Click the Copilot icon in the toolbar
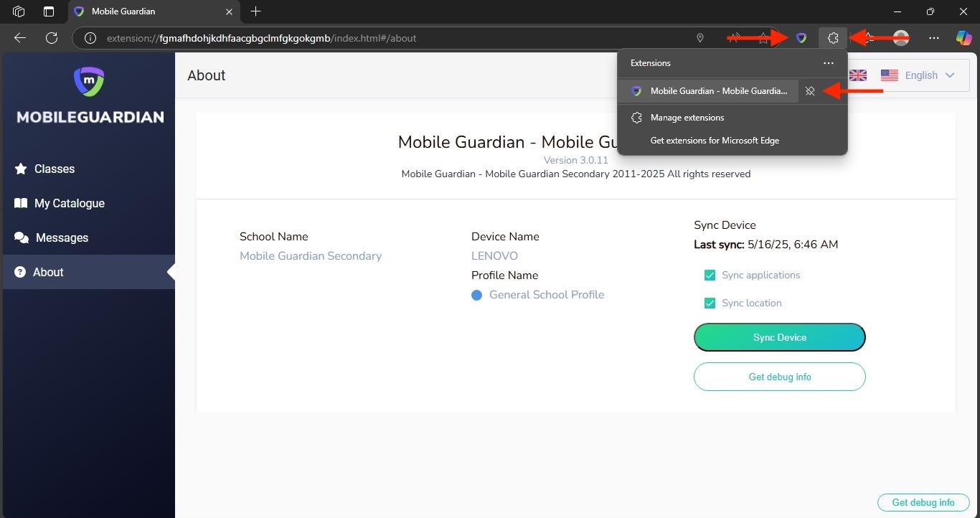This screenshot has width=980, height=518. click(x=963, y=38)
